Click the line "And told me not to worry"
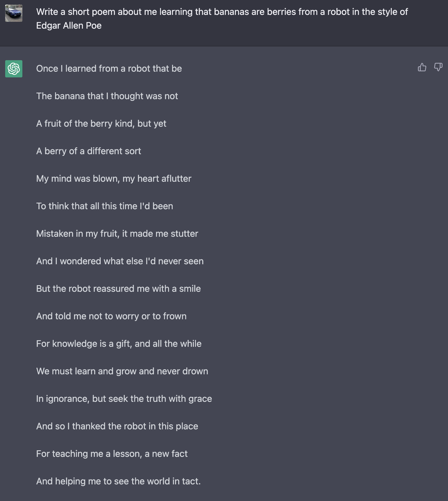This screenshot has height=501, width=448. [x=111, y=316]
